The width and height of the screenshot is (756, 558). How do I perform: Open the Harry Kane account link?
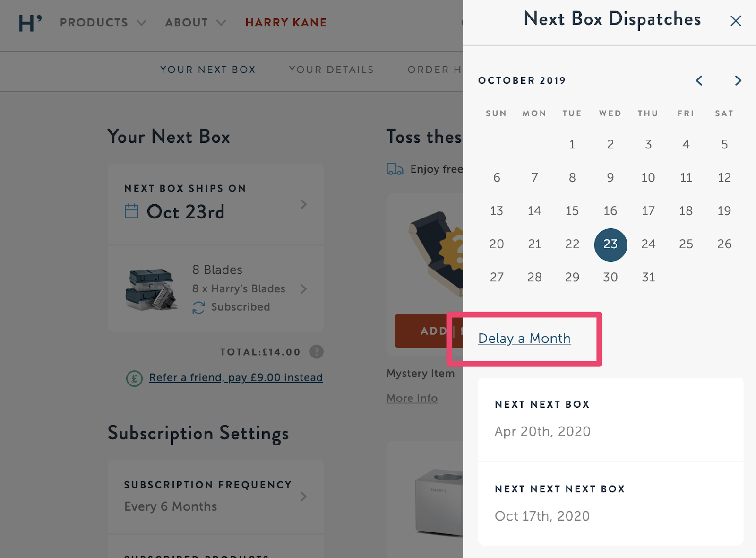[286, 23]
